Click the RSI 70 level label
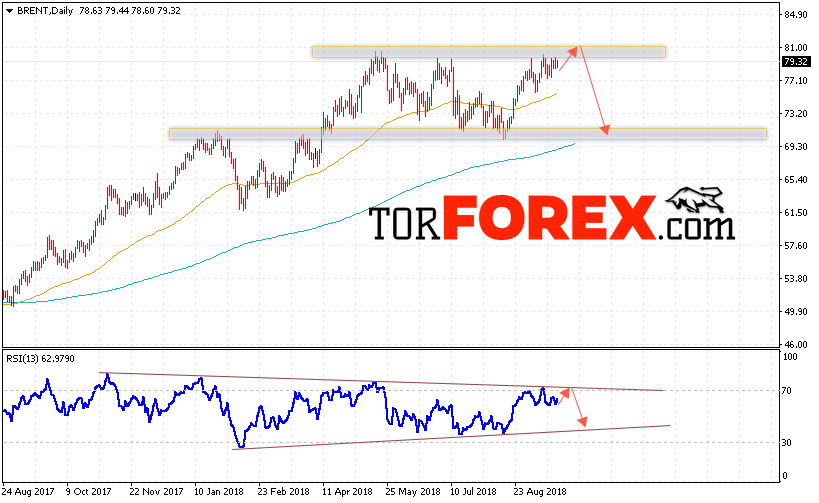Screen dimensions: 819x503 [x=787, y=391]
